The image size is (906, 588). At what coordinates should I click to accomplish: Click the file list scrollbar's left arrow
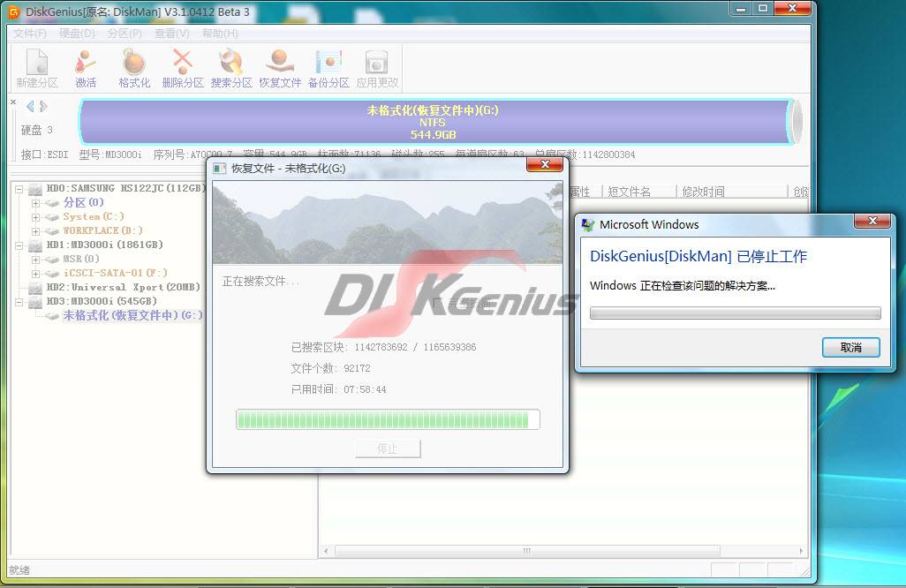point(326,551)
